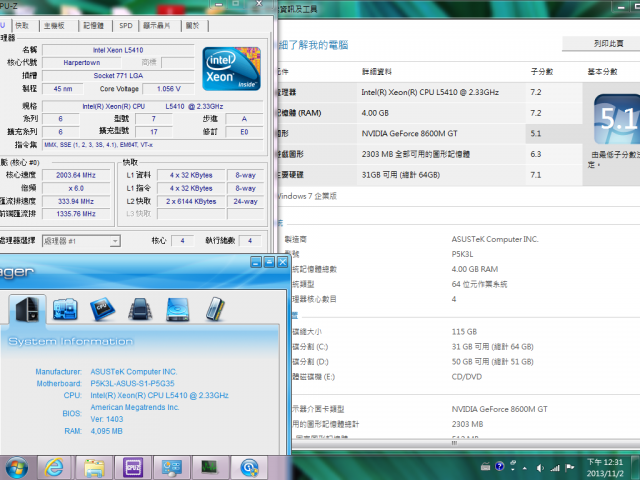Open the volume speaker tray icon

(x=540, y=468)
